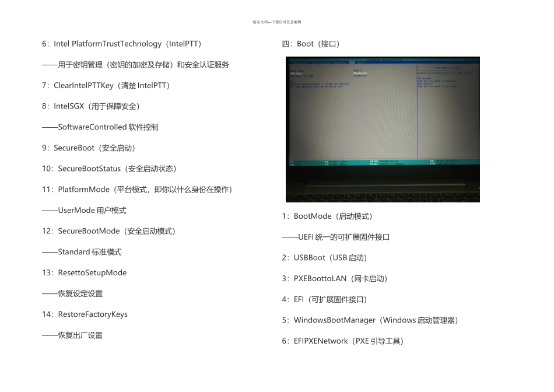Click line '1：BootMode（启动模式）'

[x=327, y=216]
